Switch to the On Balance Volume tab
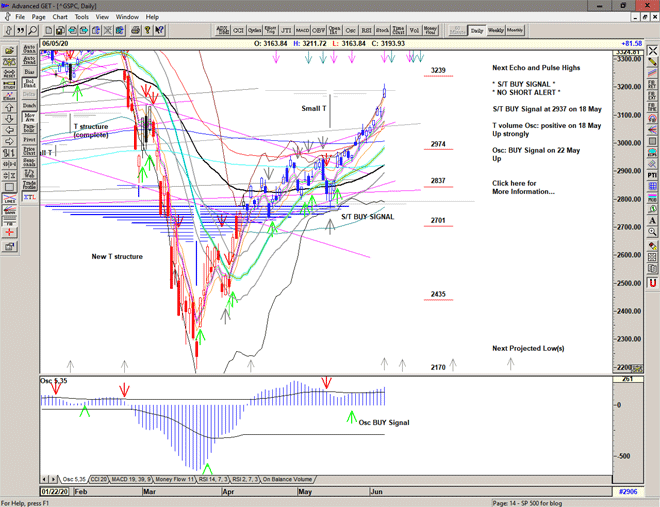This screenshot has height=507, width=660. [287, 479]
